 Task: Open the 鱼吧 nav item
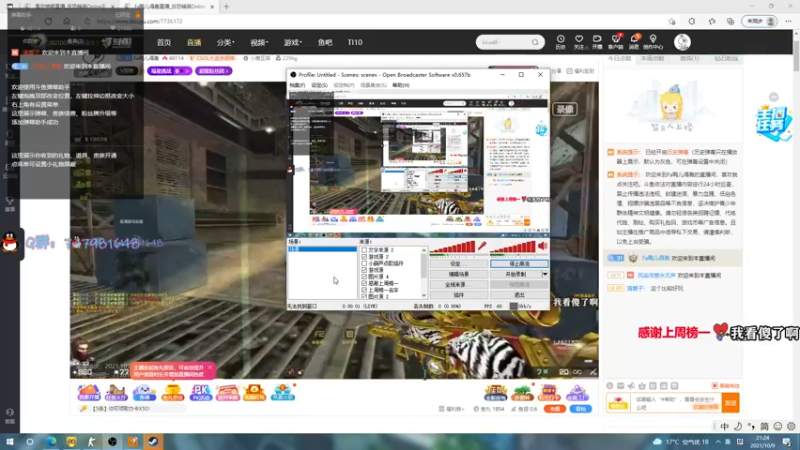(325, 42)
